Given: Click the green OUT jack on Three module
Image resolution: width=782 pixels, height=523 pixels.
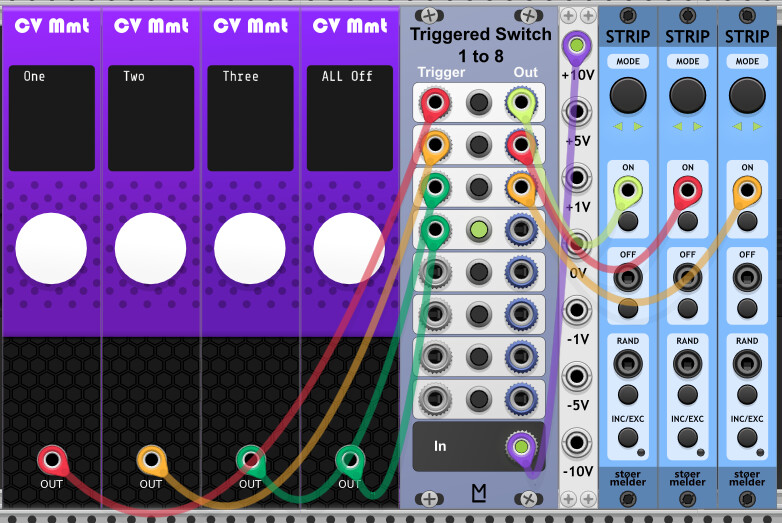Looking at the screenshot, I should click(x=250, y=460).
